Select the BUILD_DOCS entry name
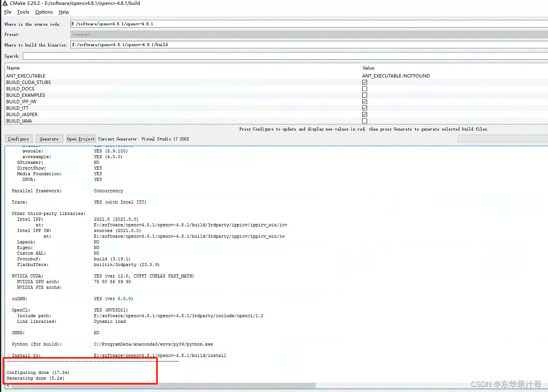Viewport: 548px width, 392px height. (20, 89)
